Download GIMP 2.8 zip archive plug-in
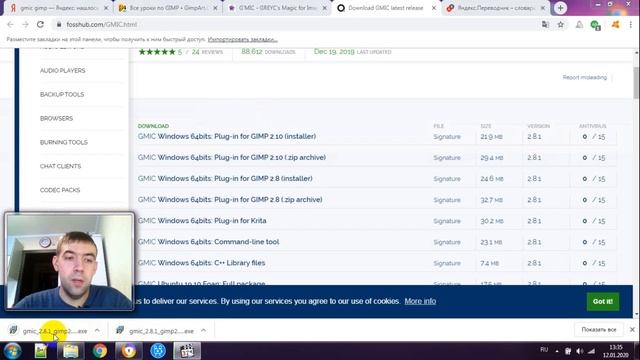Screen dimensions: 640x360 pyautogui.click(x=230, y=200)
